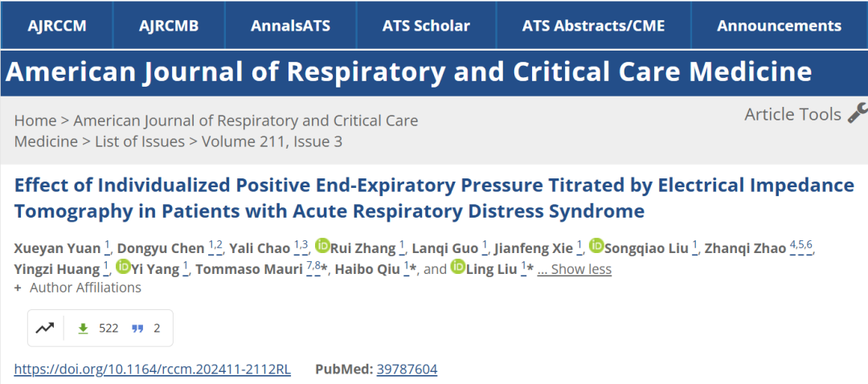
Task: Go to Home breadcrumb link
Action: tap(35, 121)
